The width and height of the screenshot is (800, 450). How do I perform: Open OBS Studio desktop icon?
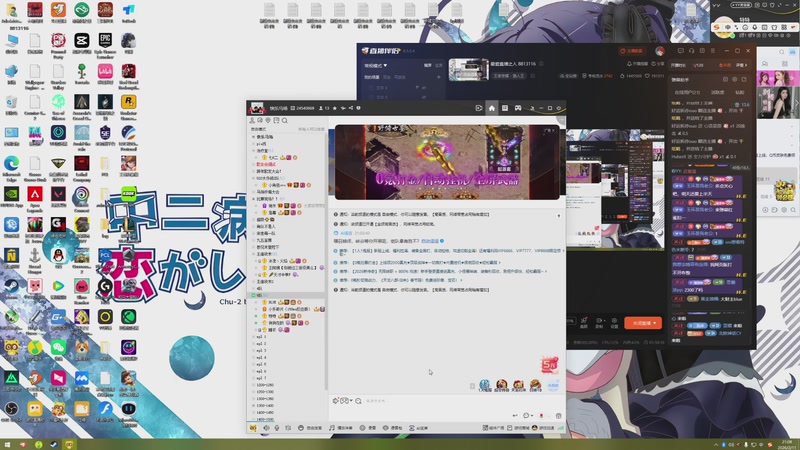[11, 412]
